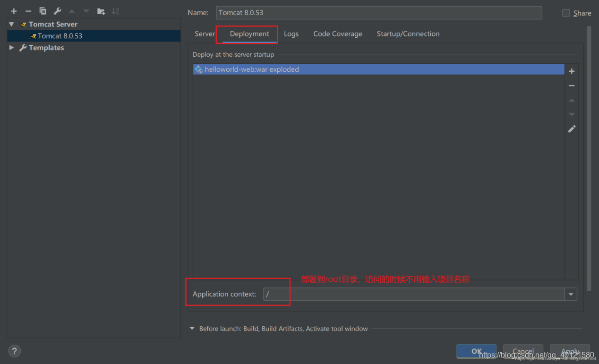This screenshot has height=364, width=599.
Task: Go to Startup/Connection tab
Action: pyautogui.click(x=408, y=34)
